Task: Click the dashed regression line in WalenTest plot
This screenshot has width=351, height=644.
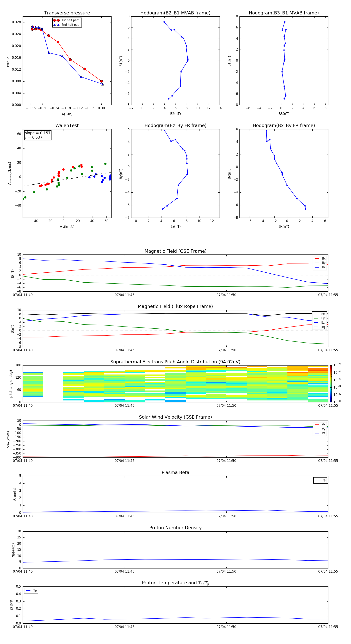Action: click(67, 179)
